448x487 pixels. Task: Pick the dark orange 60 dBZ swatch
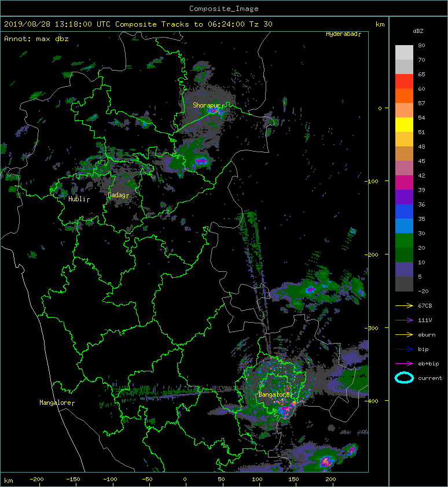click(x=404, y=95)
